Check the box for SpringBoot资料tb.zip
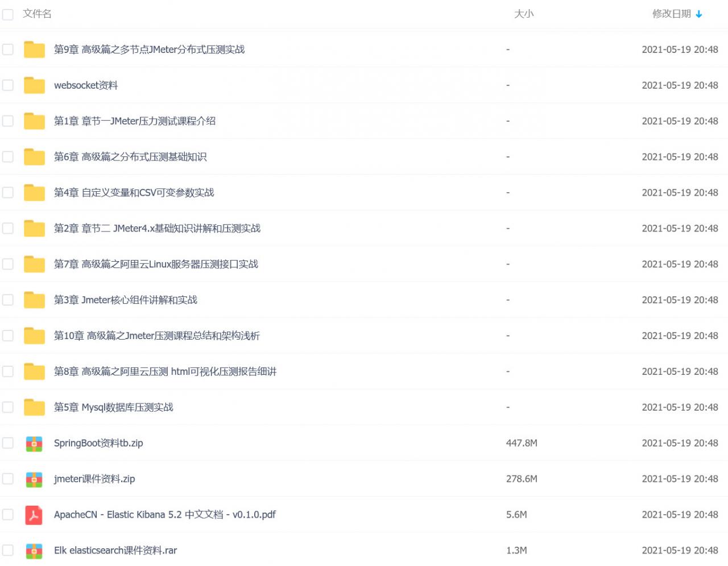The image size is (728, 566). coord(7,443)
